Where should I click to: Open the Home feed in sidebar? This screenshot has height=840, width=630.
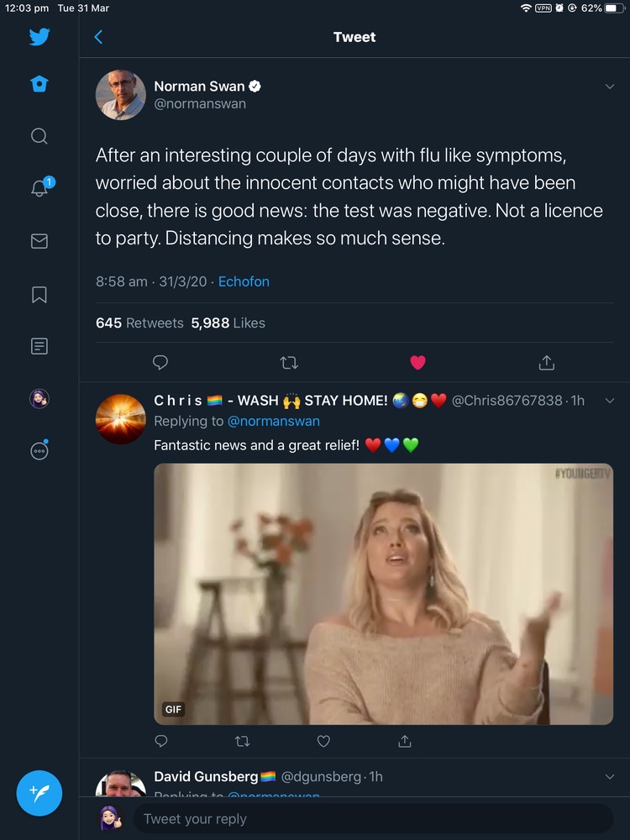(39, 84)
